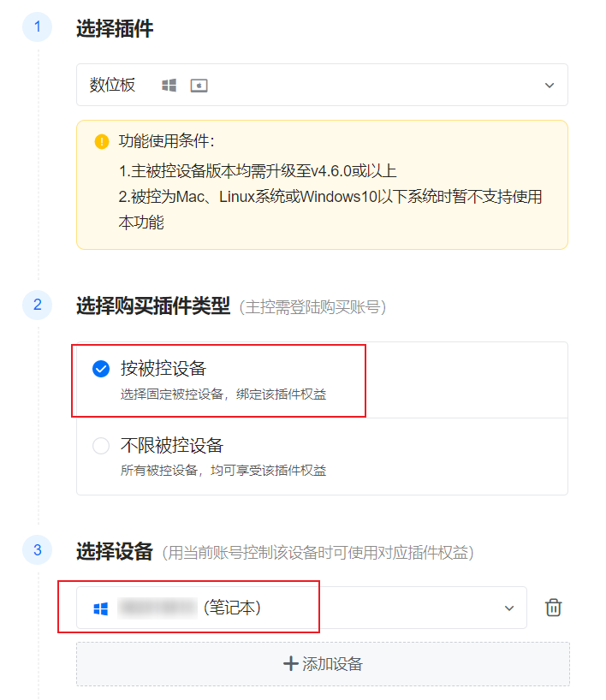Click the step 2 circle indicator

38,305
